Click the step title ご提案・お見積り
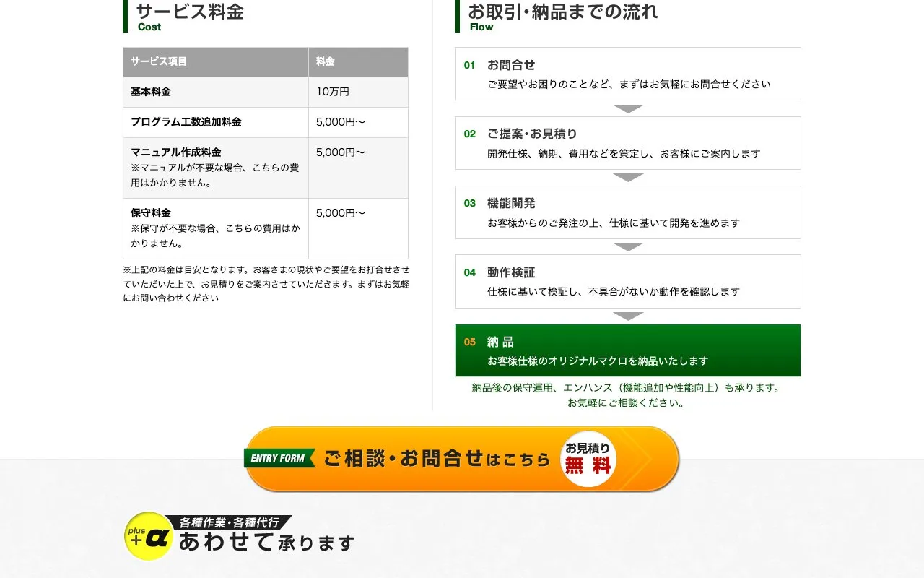The image size is (924, 578). pyautogui.click(x=532, y=134)
